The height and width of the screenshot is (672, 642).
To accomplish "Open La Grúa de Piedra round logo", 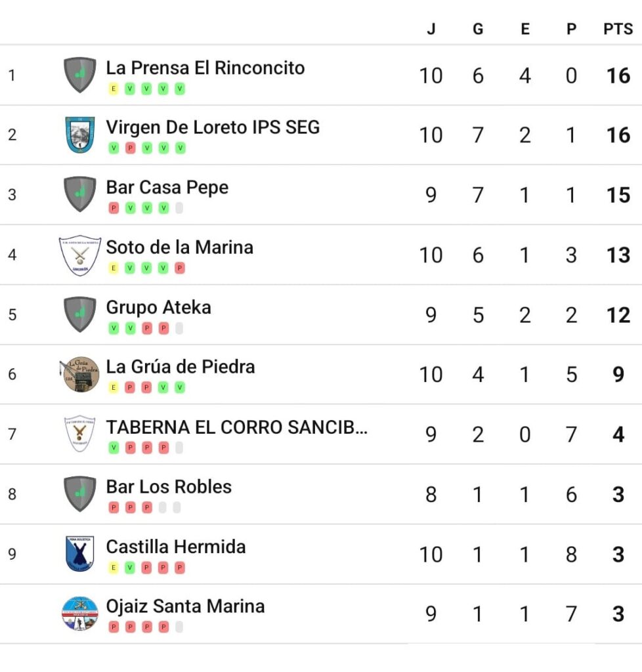I will point(79,374).
